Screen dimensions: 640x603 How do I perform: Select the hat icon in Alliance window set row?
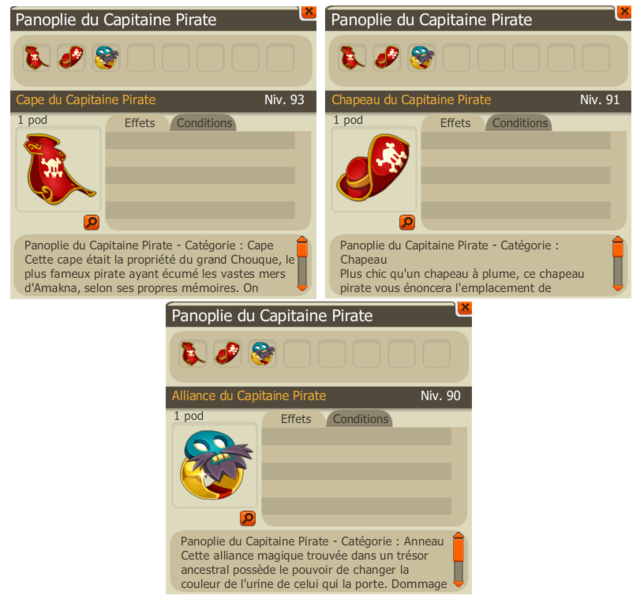(x=227, y=353)
